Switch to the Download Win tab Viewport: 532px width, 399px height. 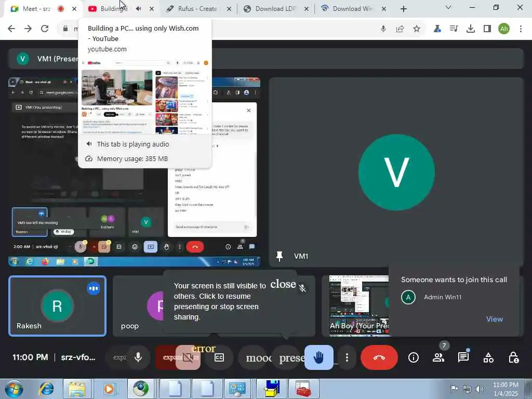coord(352,9)
